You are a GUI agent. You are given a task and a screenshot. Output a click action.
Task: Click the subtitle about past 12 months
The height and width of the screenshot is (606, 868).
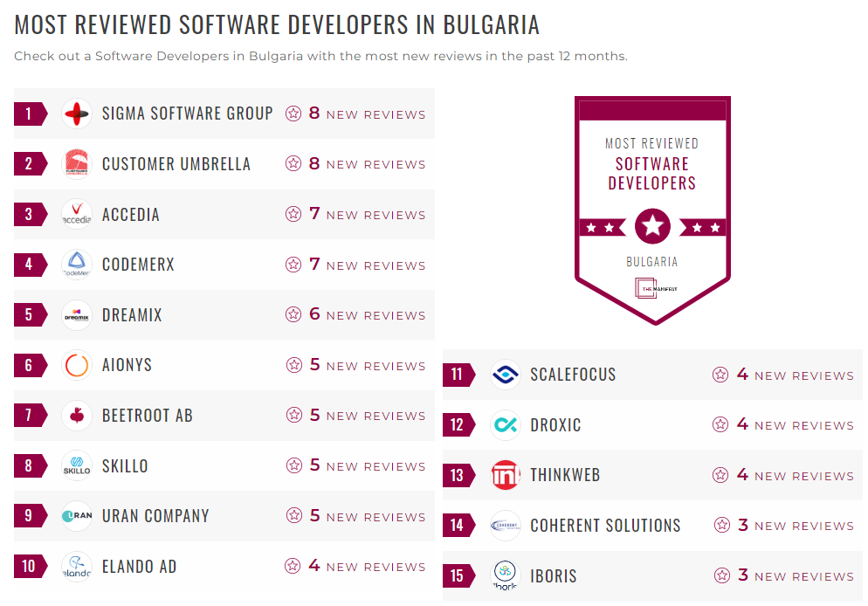[x=320, y=56]
